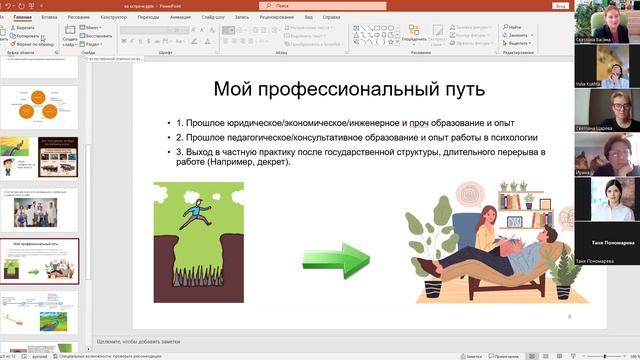The image size is (640, 360).
Task: Toggle bold (Ж) formatting
Action: (x=124, y=41)
